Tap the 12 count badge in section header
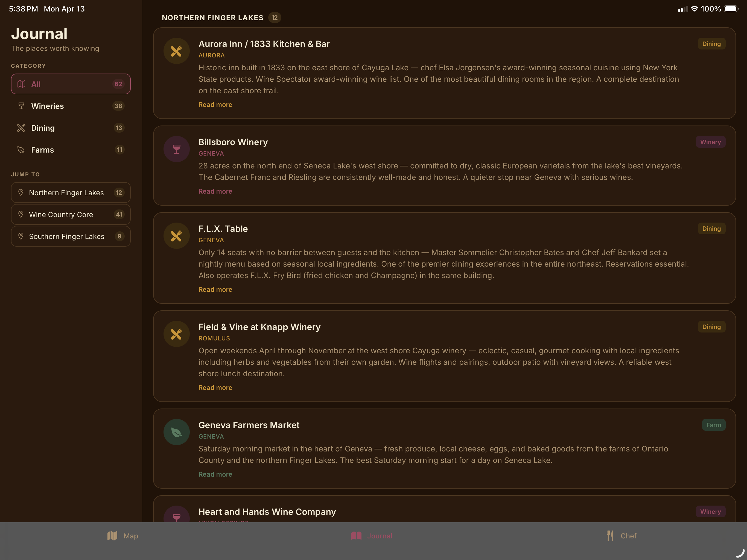 pyautogui.click(x=275, y=17)
